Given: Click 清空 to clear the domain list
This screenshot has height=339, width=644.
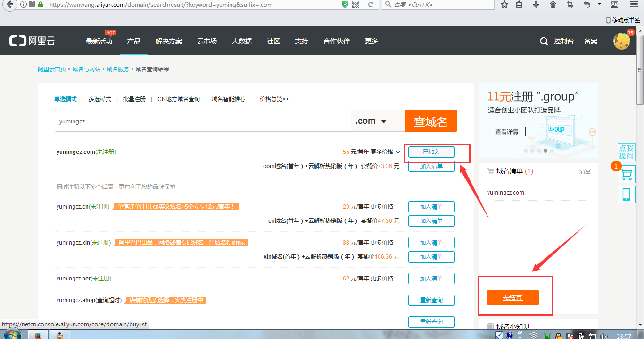Looking at the screenshot, I should point(585,171).
